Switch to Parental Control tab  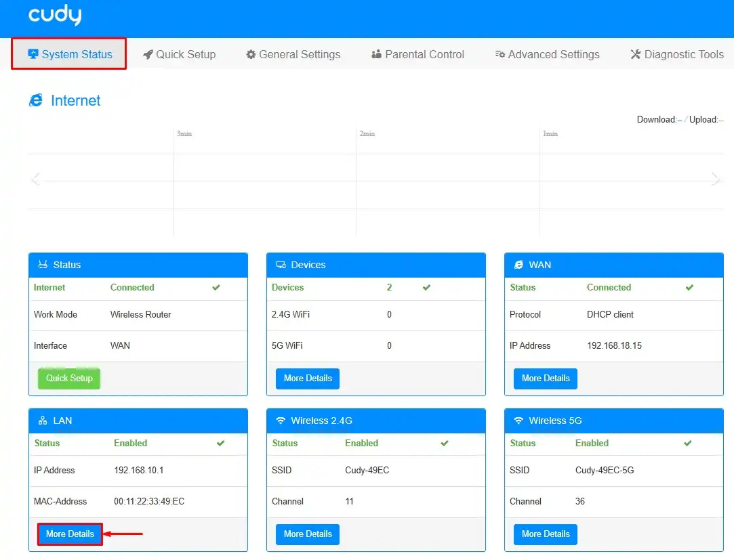pyautogui.click(x=417, y=54)
